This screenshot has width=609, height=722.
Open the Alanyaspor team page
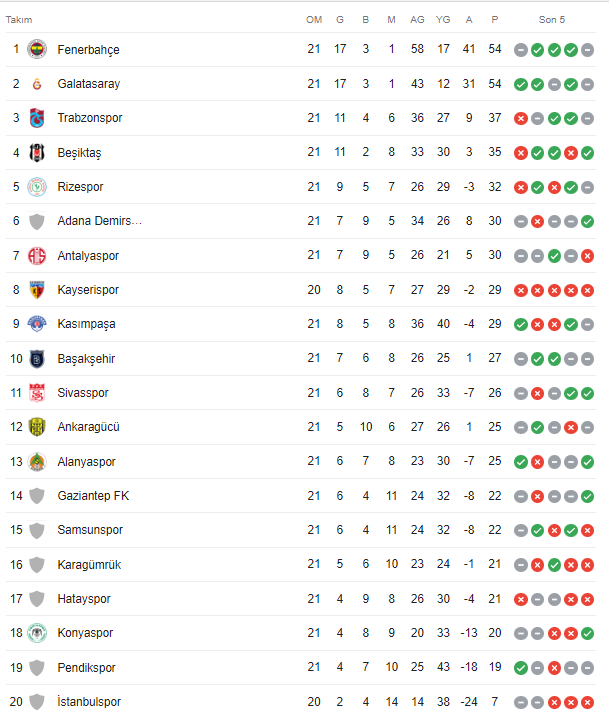click(86, 462)
